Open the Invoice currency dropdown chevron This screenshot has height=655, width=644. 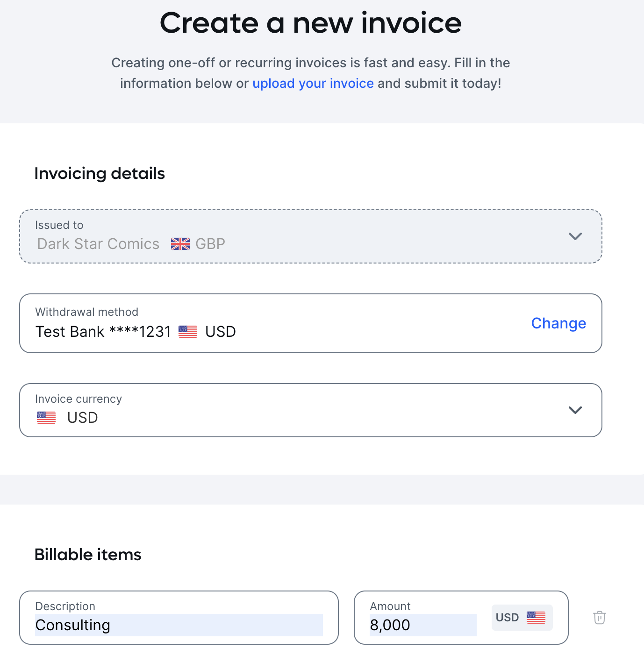click(575, 410)
